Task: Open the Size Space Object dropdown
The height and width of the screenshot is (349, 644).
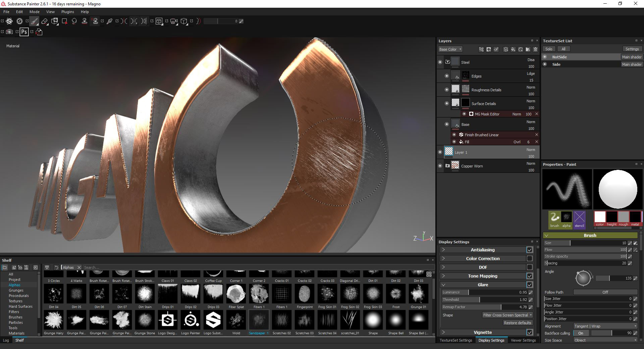Action: click(x=605, y=340)
